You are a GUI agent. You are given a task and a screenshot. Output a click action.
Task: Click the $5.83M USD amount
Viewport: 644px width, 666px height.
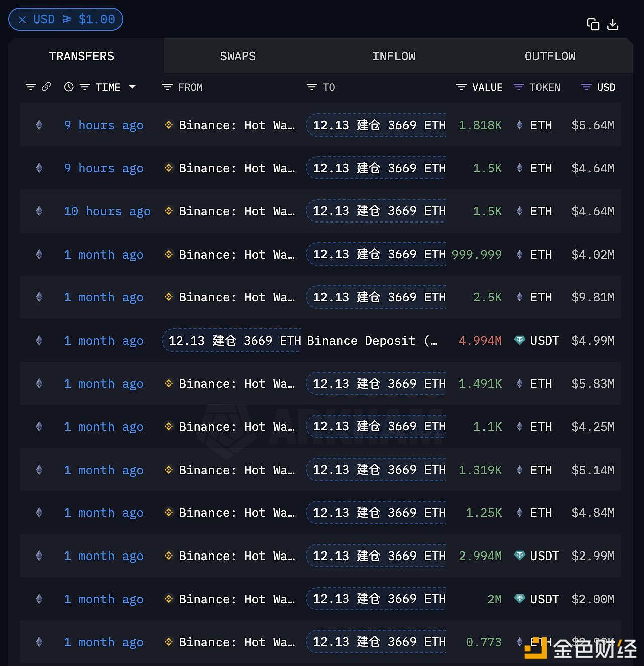[593, 384]
